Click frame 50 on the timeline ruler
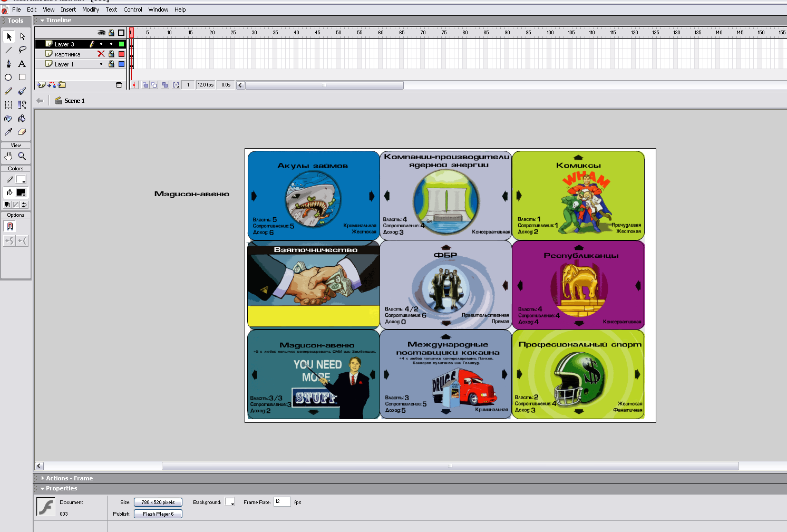 [338, 33]
